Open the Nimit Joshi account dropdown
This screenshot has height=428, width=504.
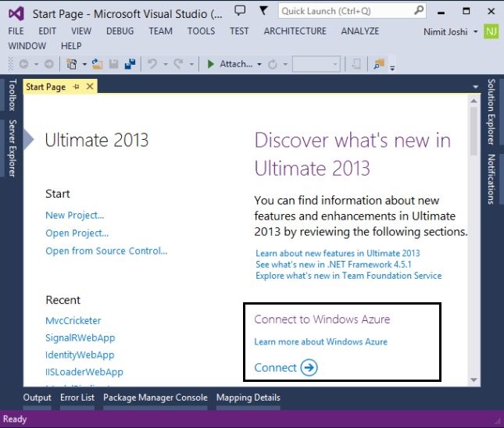click(475, 32)
